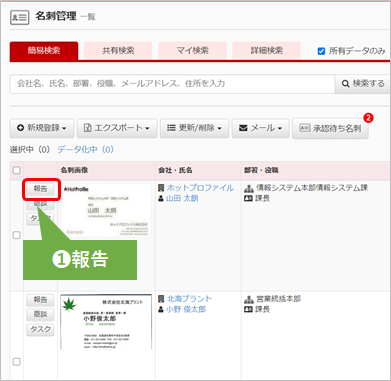Open the 更新/削除 dropdown
The image size is (391, 381).
[x=194, y=128]
